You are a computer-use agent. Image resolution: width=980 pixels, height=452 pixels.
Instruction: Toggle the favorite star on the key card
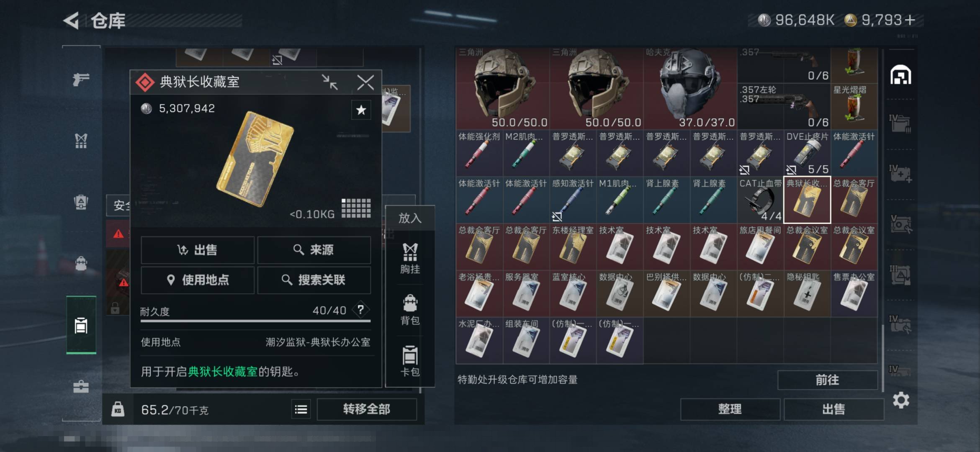[x=361, y=110]
